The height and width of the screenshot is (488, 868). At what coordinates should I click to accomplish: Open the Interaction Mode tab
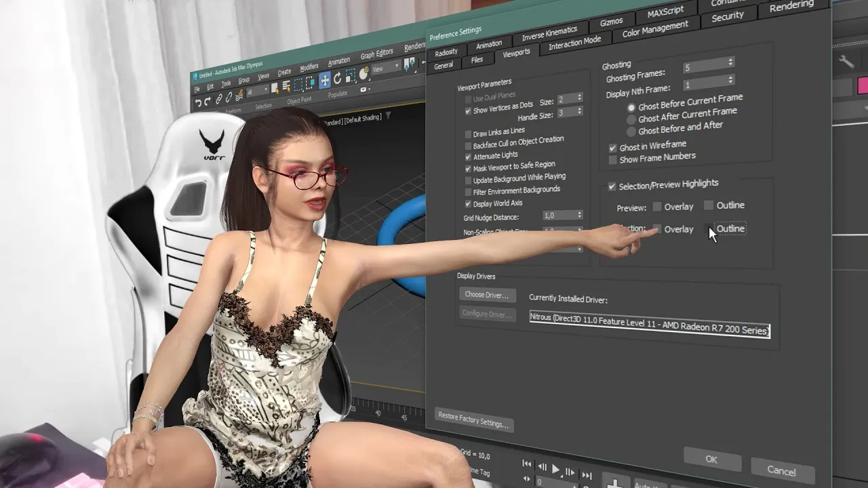pos(574,42)
